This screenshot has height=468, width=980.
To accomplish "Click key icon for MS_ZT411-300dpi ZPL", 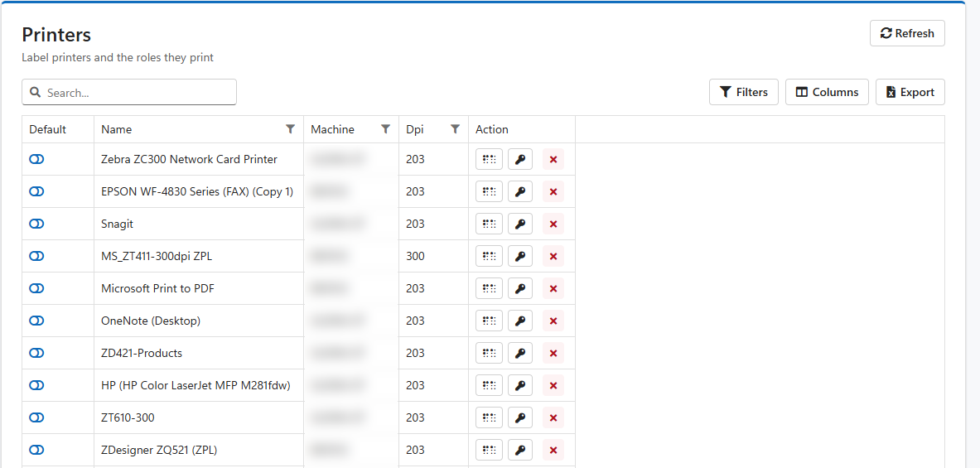I will [520, 256].
